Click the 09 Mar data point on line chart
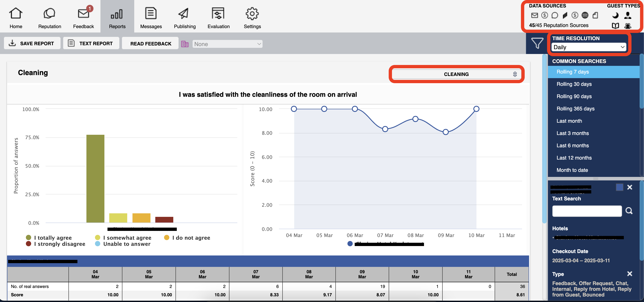 click(x=445, y=132)
